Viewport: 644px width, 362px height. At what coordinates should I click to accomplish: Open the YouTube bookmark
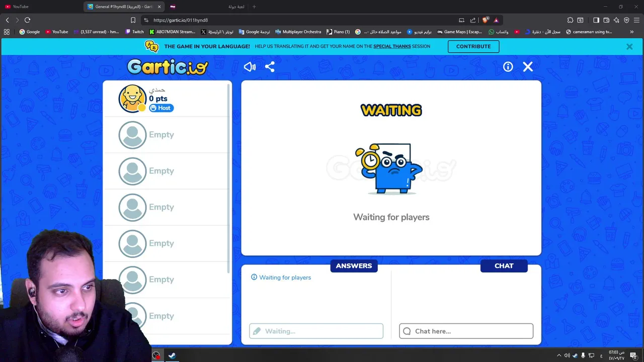[57, 32]
